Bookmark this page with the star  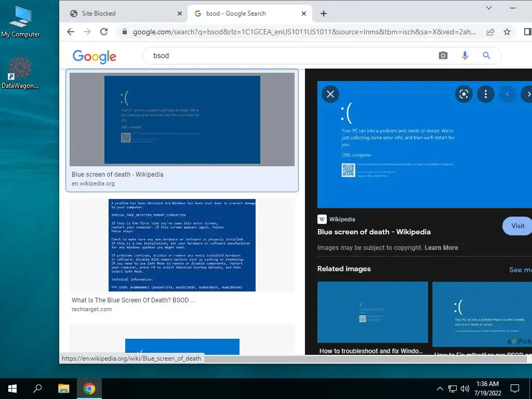(507, 32)
